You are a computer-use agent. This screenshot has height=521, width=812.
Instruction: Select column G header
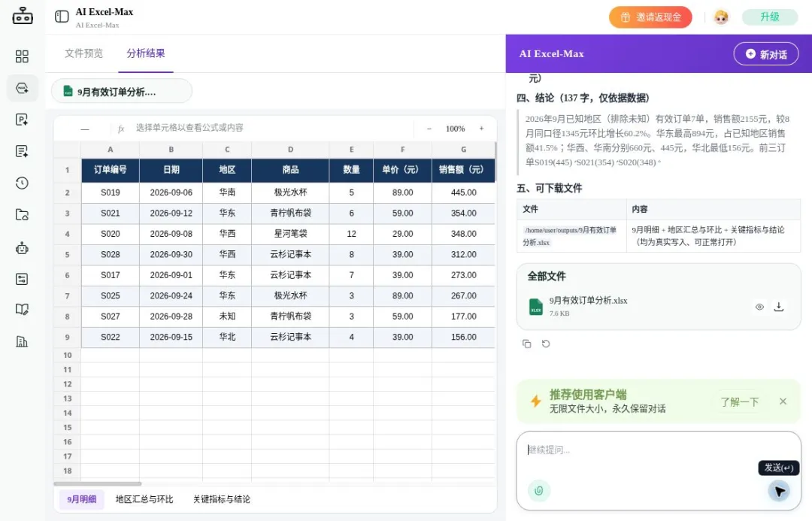[x=463, y=149]
